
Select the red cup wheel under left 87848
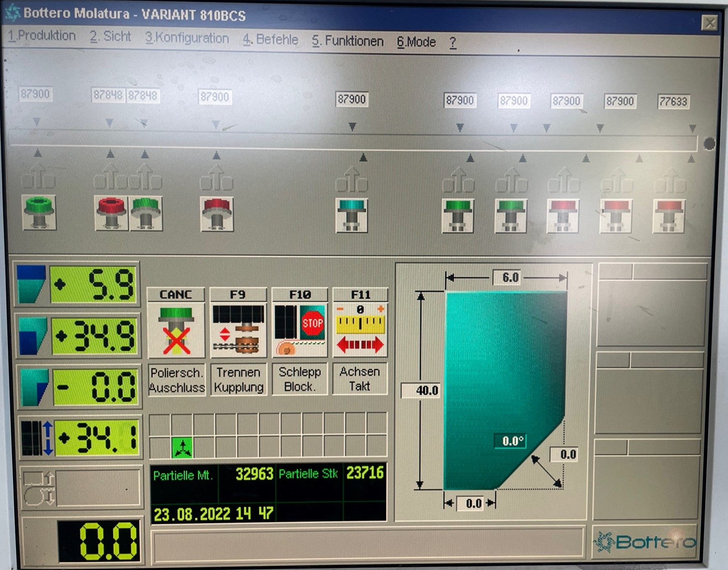111,213
